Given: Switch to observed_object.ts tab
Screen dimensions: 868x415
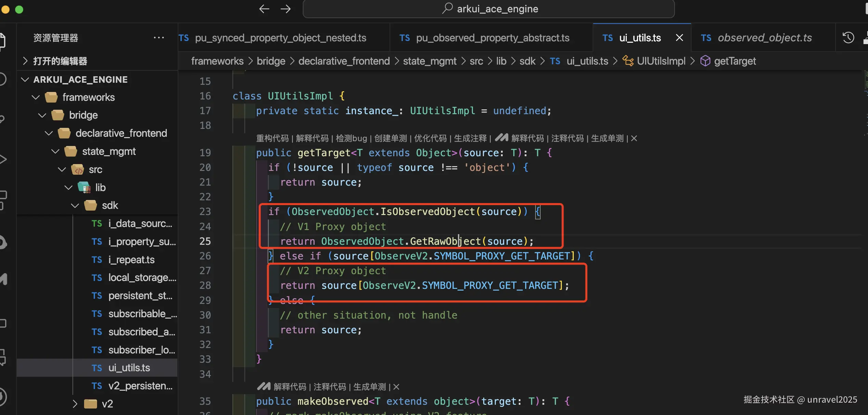Looking at the screenshot, I should [x=764, y=38].
